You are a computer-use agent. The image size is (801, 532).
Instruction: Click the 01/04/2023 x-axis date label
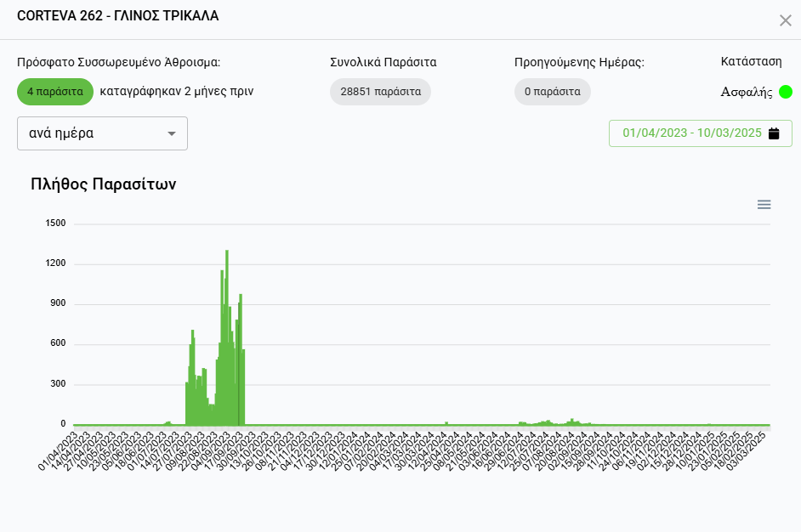pos(61,450)
